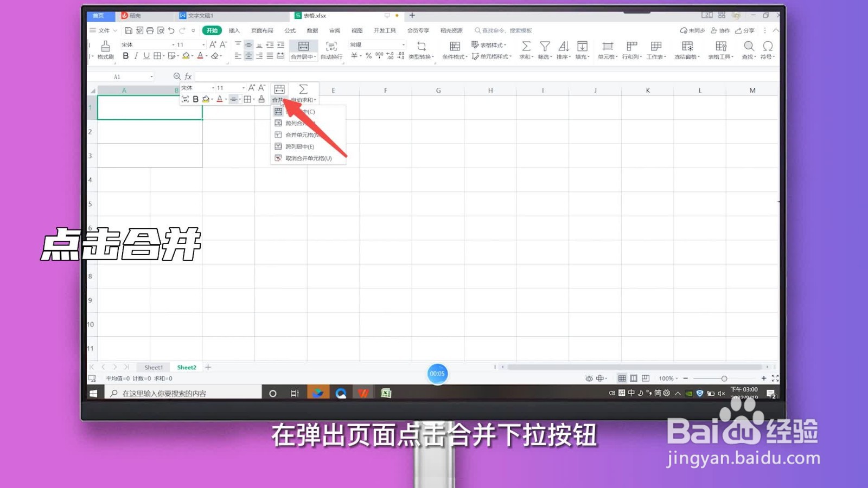868x488 pixels.
Task: Click the print icon in quick access bar
Action: click(150, 30)
